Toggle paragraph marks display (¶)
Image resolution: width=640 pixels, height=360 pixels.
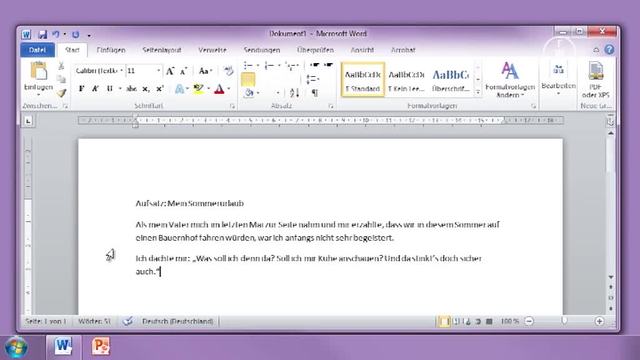click(x=315, y=93)
